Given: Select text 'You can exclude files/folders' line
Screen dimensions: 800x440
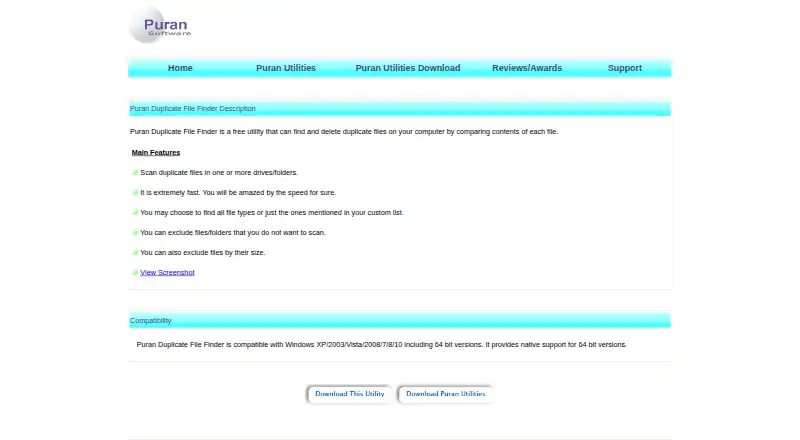Looking at the screenshot, I should pyautogui.click(x=233, y=232).
